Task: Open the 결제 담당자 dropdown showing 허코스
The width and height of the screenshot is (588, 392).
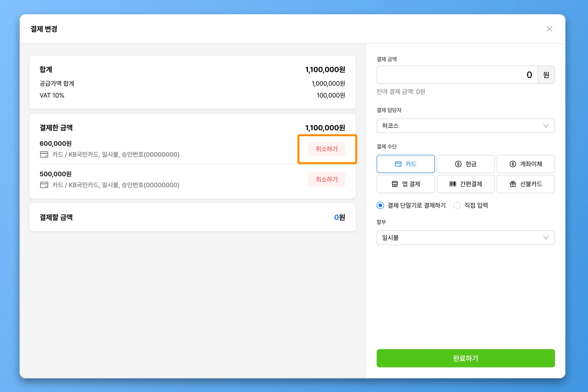Action: (465, 126)
